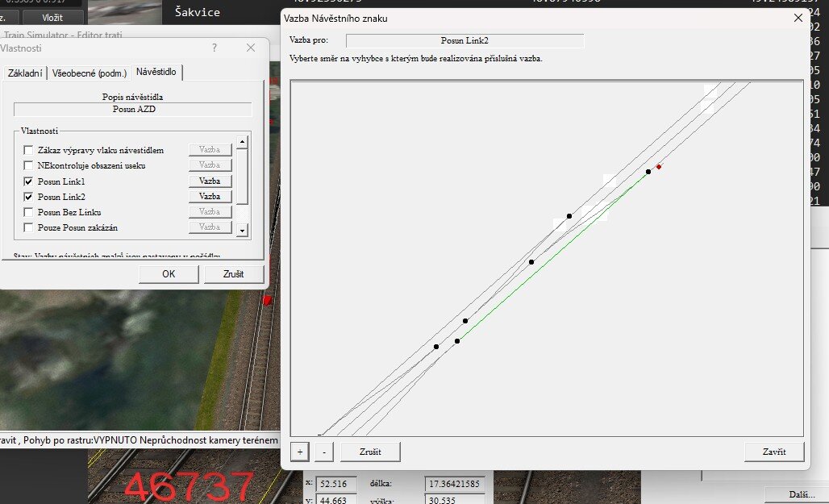Click Vazba button for Posun Link1
The width and height of the screenshot is (829, 504).
210,181
